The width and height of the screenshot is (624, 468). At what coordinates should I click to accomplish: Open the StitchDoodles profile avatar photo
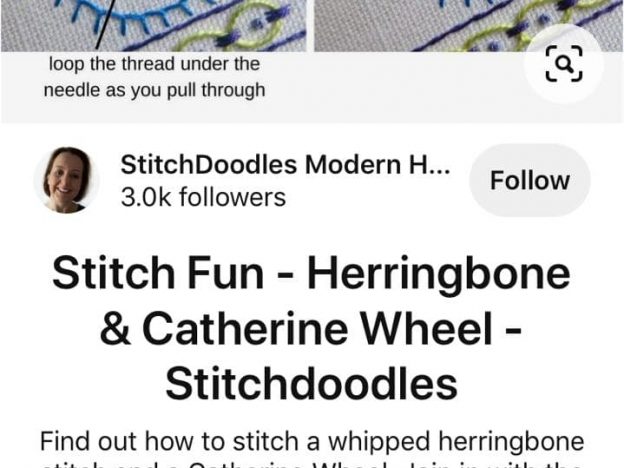[66, 180]
